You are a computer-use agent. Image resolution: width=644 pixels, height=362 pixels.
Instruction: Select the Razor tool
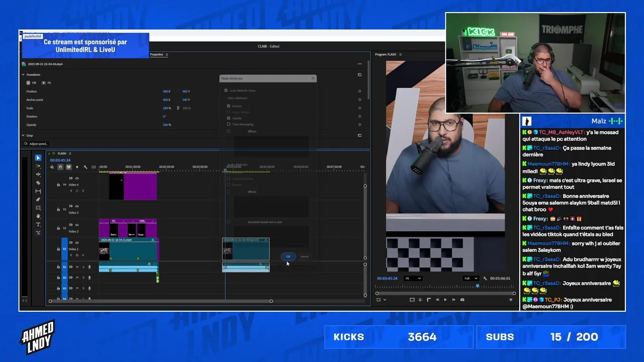coord(38,183)
